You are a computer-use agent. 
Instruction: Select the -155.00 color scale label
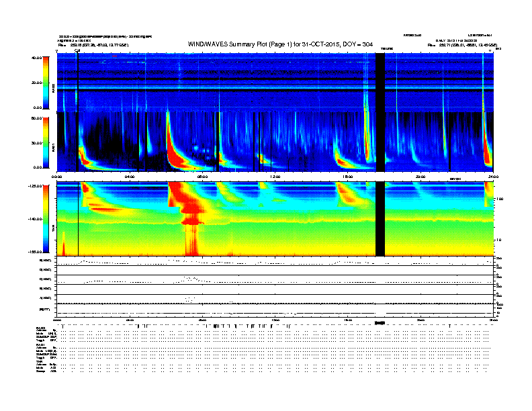(x=35, y=252)
